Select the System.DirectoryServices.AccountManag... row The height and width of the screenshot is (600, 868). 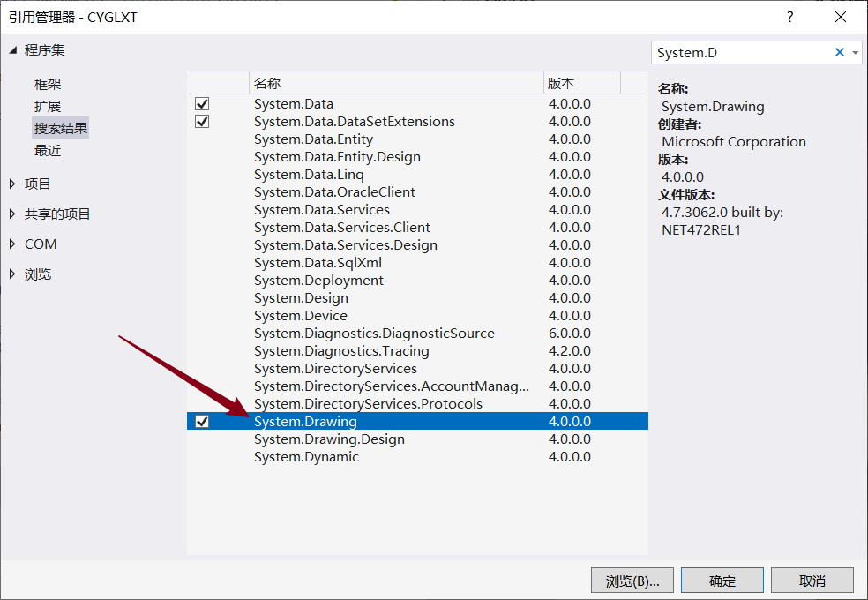(x=417, y=386)
